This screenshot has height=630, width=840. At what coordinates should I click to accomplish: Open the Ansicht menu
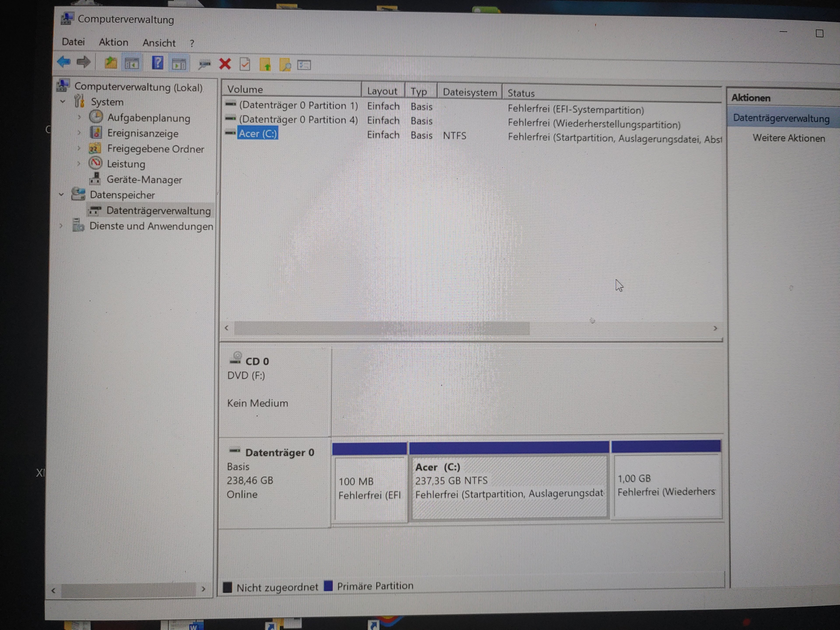159,43
